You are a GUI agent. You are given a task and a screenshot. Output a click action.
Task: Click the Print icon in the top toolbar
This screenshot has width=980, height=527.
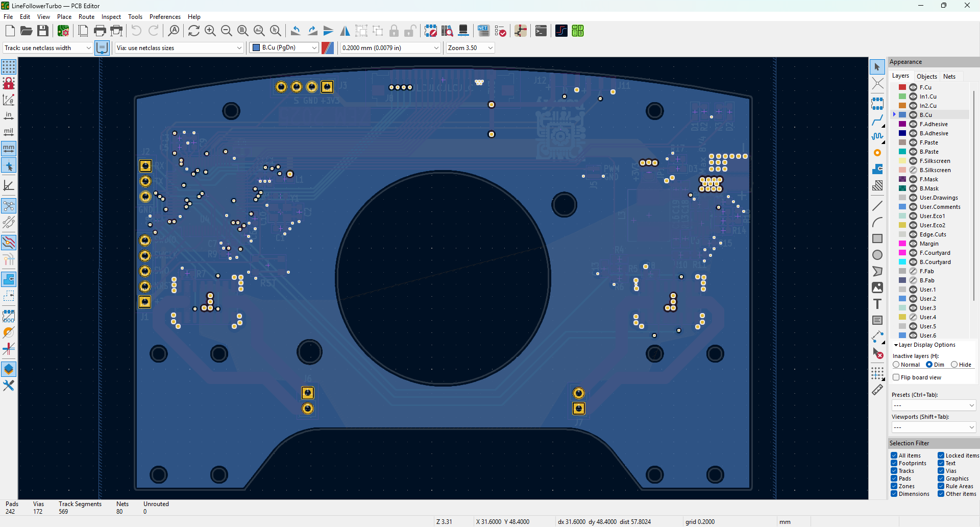(x=100, y=31)
